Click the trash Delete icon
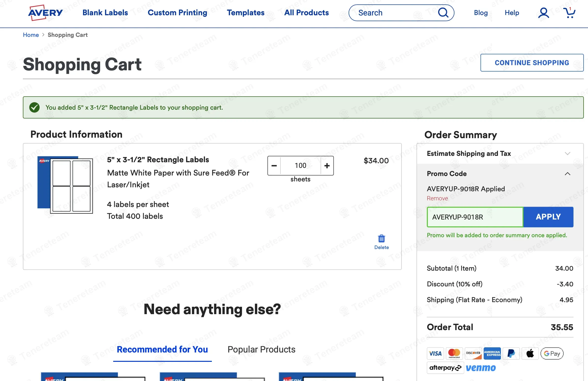Screen dimensions: 588x381 (x=381, y=239)
